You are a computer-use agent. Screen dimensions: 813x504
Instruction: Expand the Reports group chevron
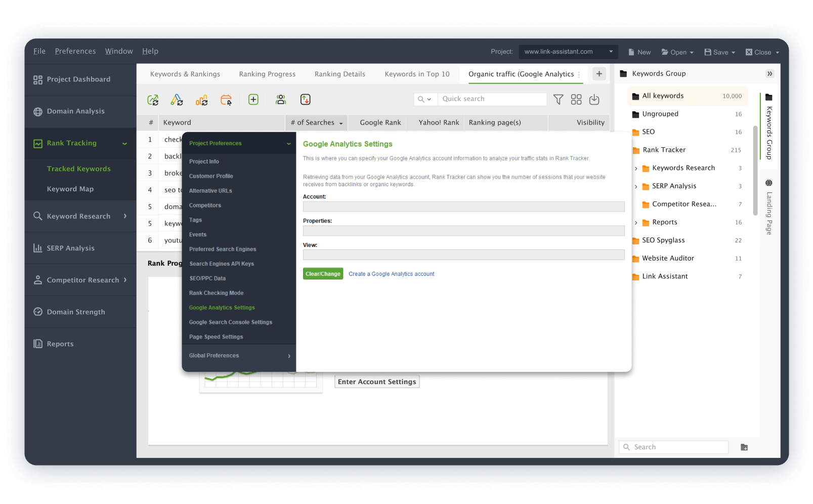click(636, 223)
